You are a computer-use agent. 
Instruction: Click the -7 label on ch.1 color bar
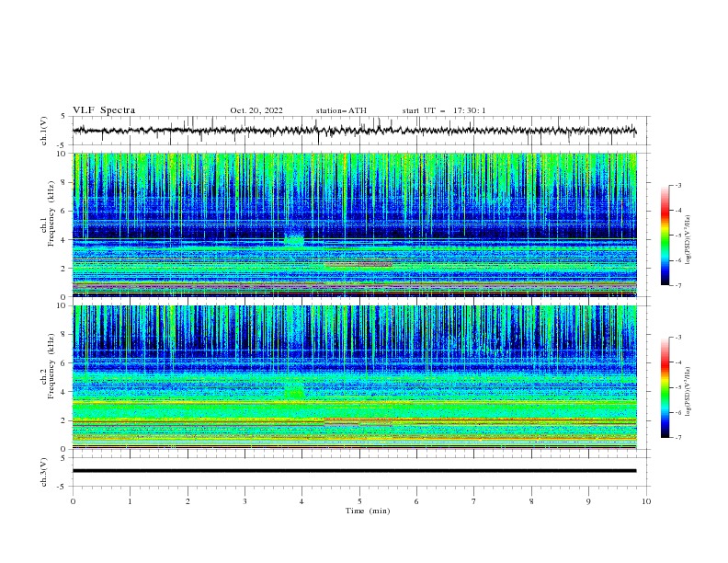pos(678,285)
